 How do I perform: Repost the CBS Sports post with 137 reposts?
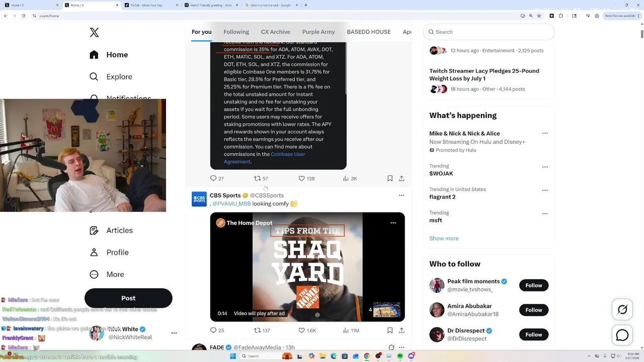262,330
